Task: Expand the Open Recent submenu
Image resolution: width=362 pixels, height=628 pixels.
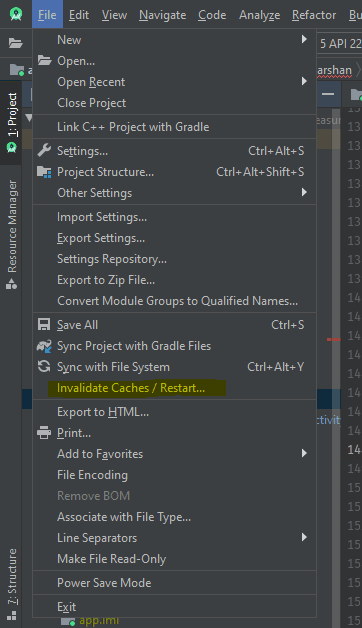Action: 304,81
